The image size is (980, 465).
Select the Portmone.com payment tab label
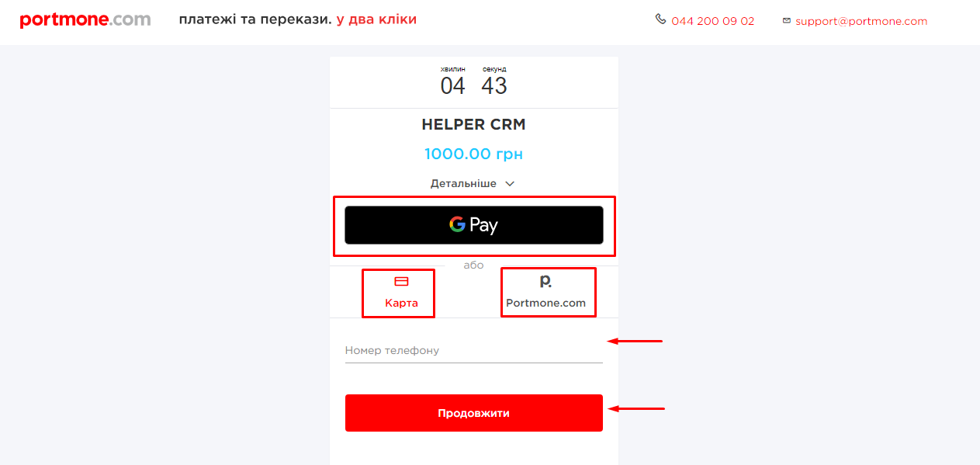point(545,304)
